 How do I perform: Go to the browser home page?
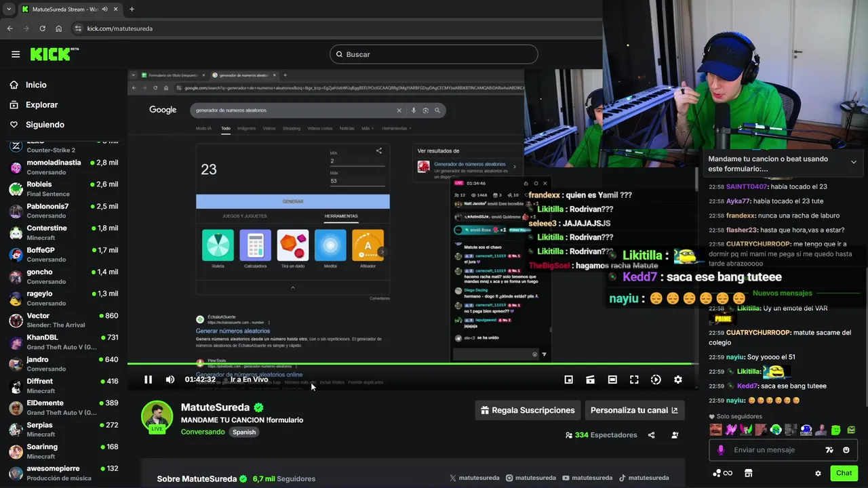(59, 28)
